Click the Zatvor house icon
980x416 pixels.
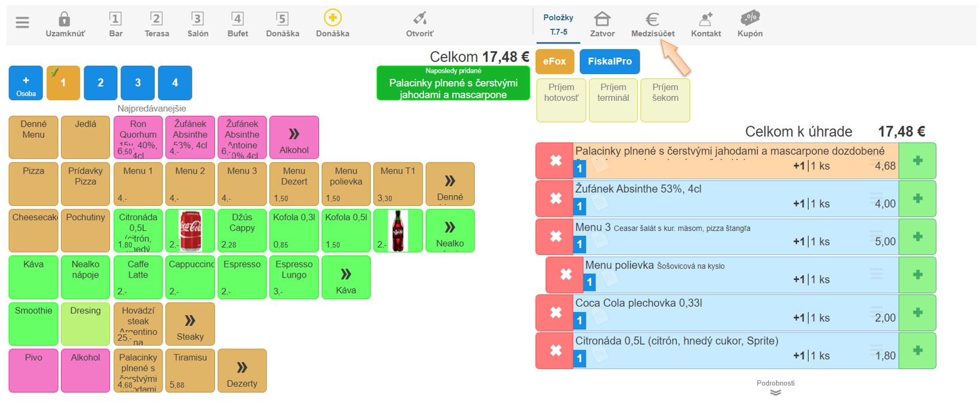pos(602,19)
